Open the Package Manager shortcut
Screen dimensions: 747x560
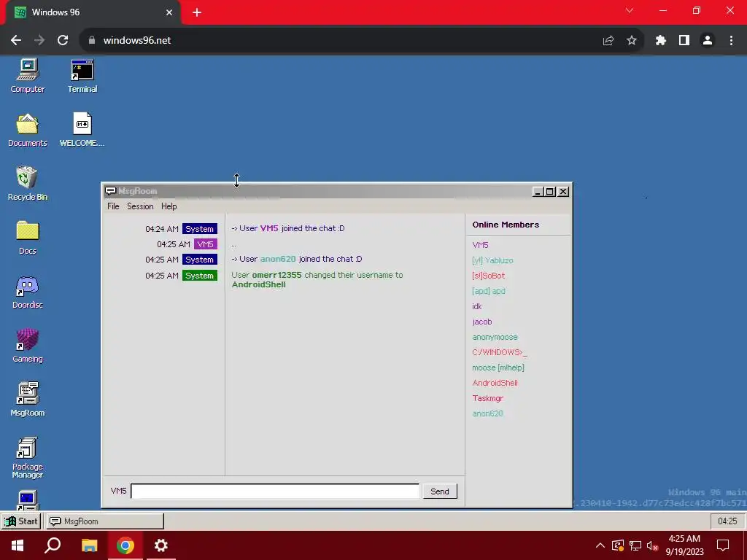pos(28,458)
